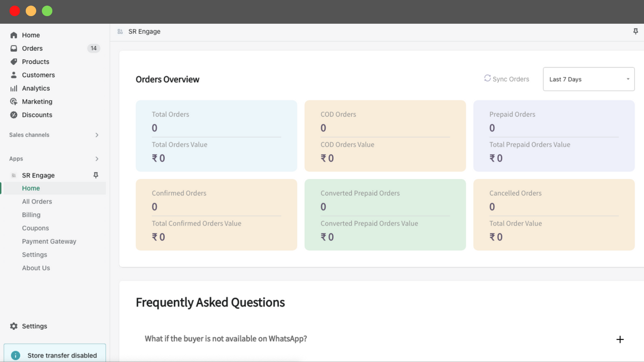Click the Orders inbox icon

14,48
